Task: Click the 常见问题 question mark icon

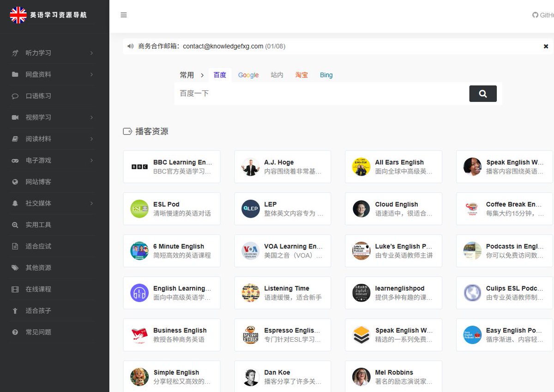Action: (x=15, y=332)
